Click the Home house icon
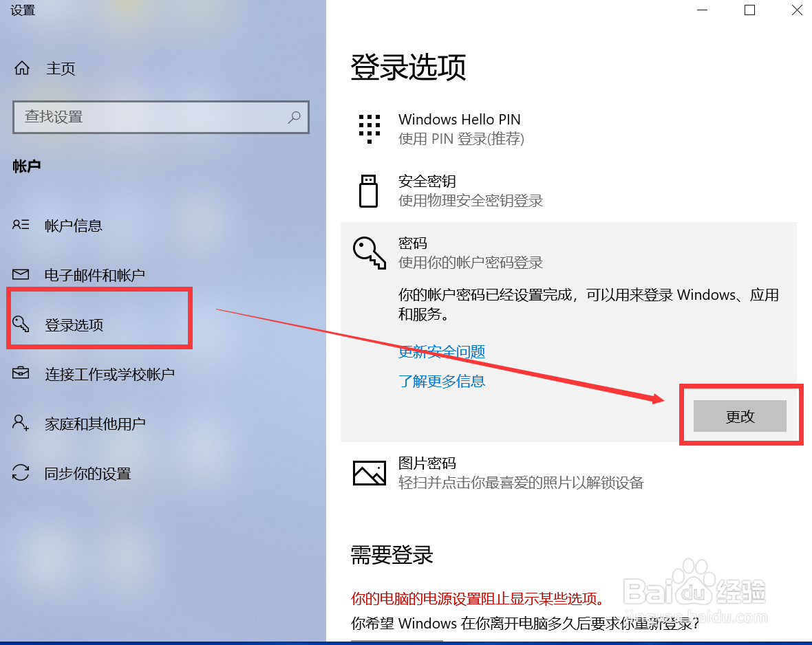This screenshot has height=645, width=812. point(22,68)
